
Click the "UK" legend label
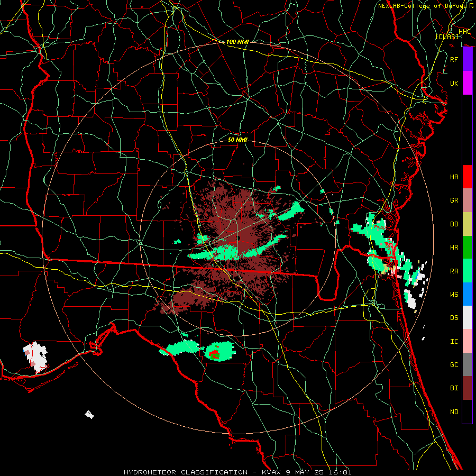454,83
